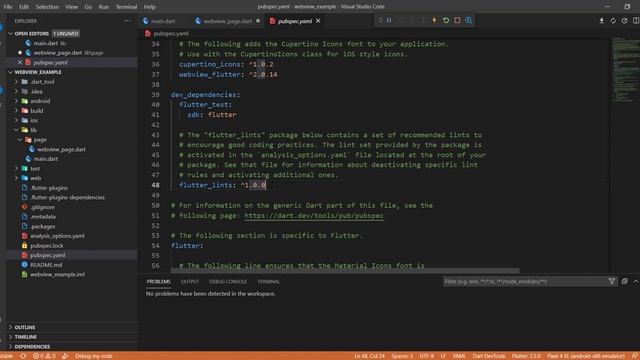Open Dart DevTools from status bar

[x=489, y=356]
